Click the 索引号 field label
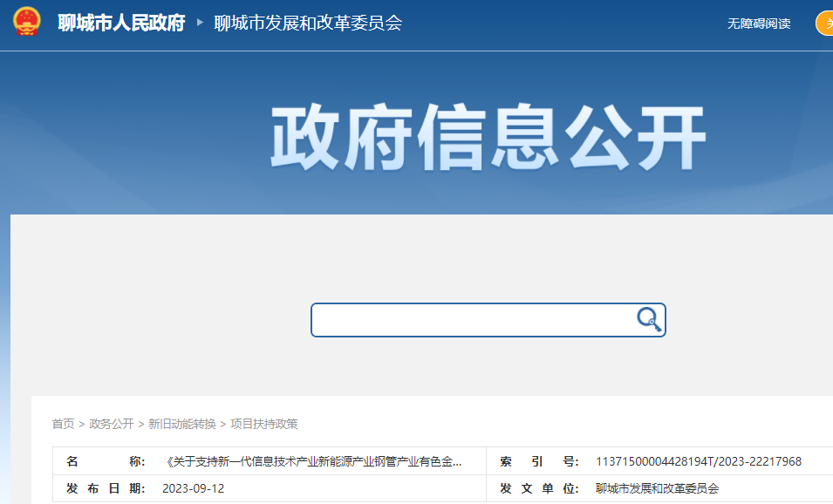The width and height of the screenshot is (833, 504). point(539,462)
